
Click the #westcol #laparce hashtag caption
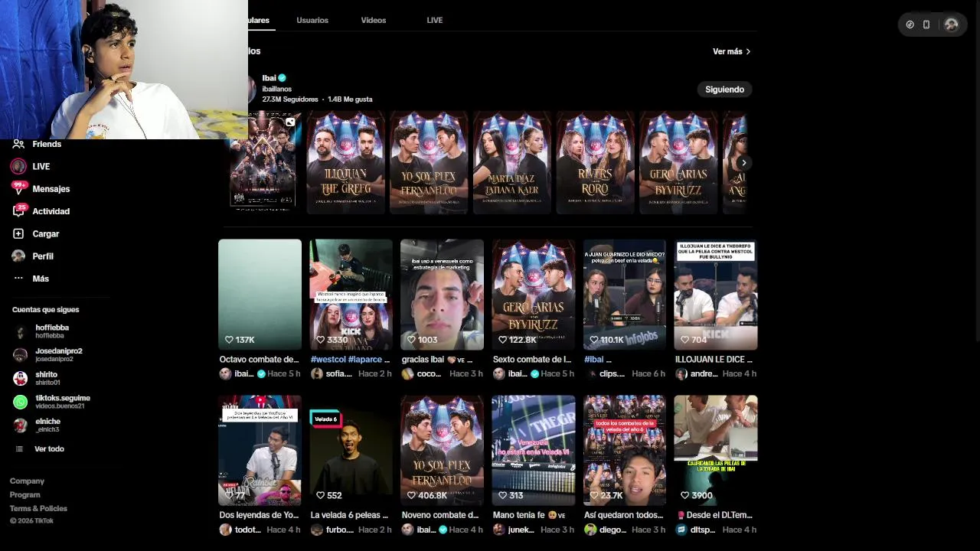click(x=346, y=359)
